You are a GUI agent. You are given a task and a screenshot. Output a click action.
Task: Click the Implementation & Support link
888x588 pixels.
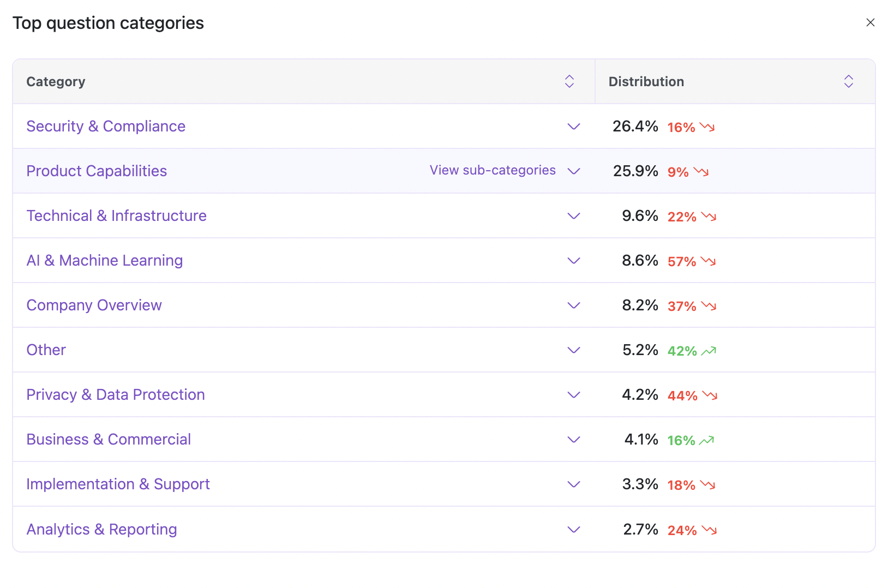(118, 484)
